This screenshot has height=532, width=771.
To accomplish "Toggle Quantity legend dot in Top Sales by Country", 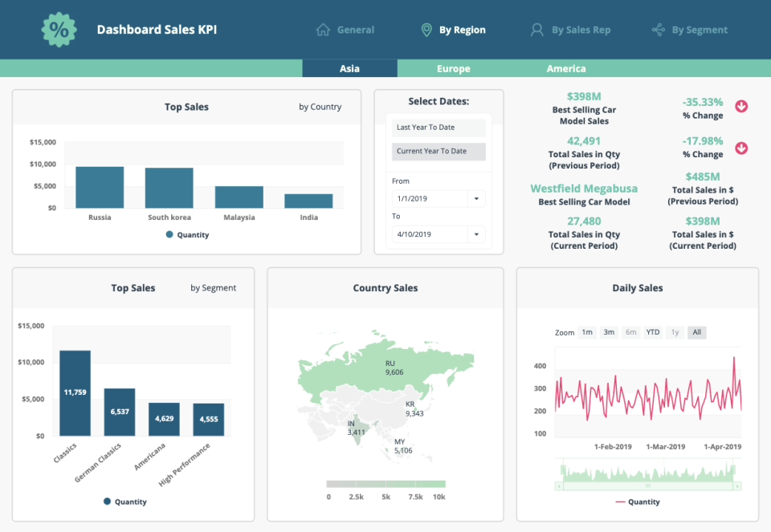I will (x=169, y=235).
